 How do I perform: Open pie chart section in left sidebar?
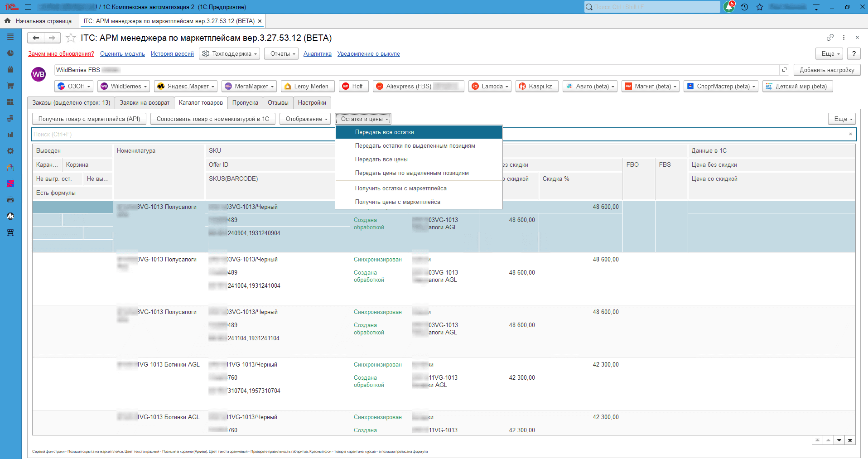[x=10, y=53]
